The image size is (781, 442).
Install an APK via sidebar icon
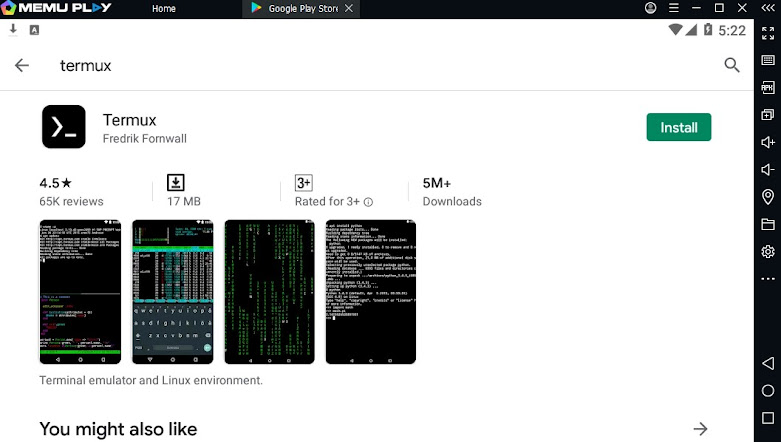pyautogui.click(x=768, y=88)
